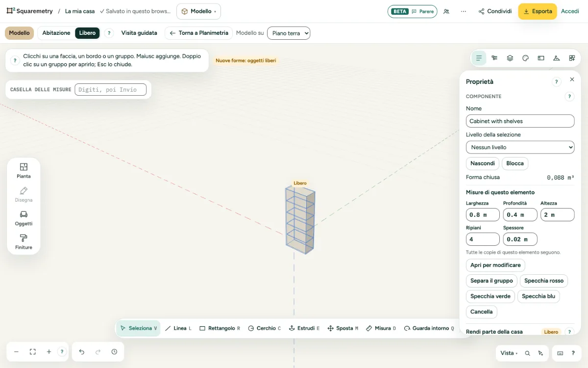This screenshot has width=588, height=368.
Task: Click the Esporta export button
Action: [538, 11]
